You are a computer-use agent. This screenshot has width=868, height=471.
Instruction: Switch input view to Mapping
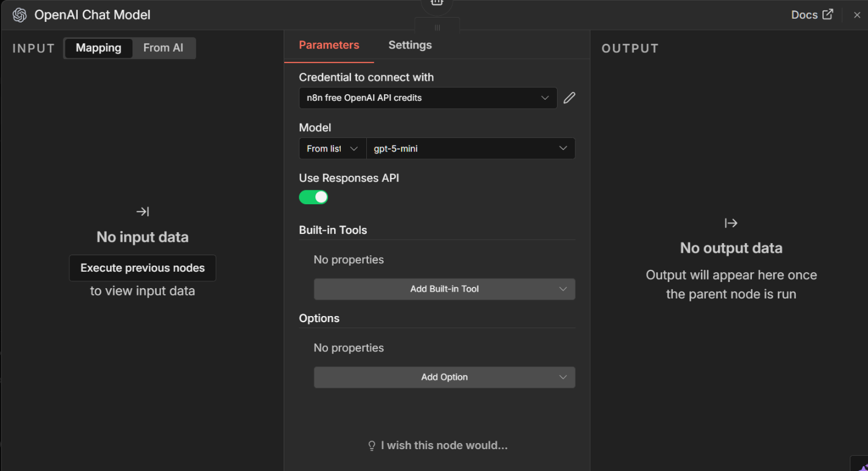(98, 48)
